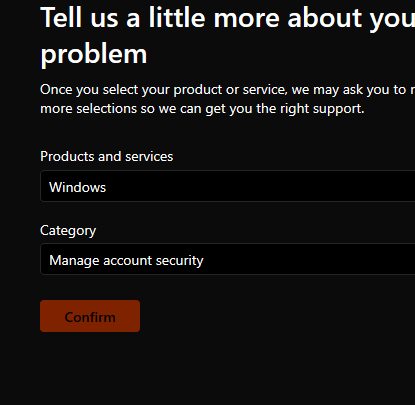Change the category from Manage account security
This screenshot has width=415, height=405.
coord(228,259)
